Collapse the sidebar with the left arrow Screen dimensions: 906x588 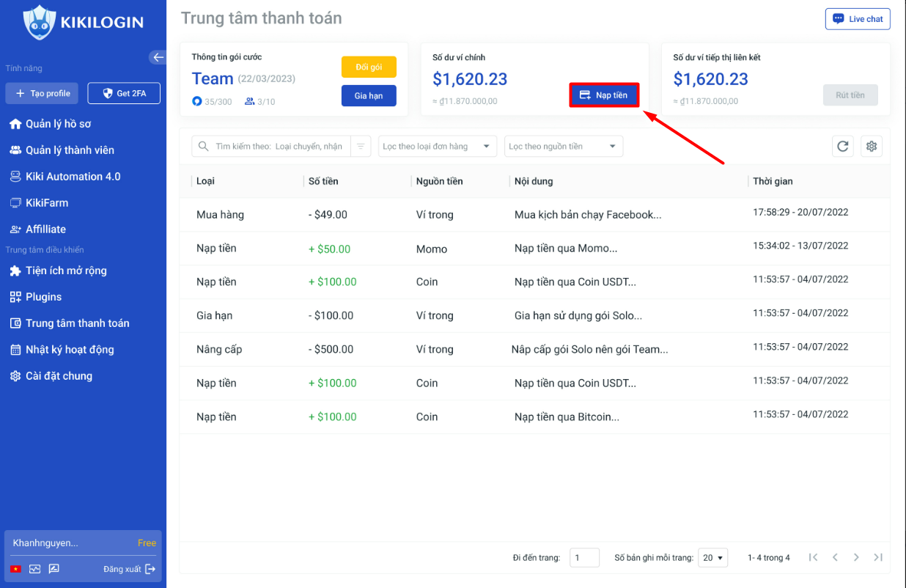pos(158,57)
